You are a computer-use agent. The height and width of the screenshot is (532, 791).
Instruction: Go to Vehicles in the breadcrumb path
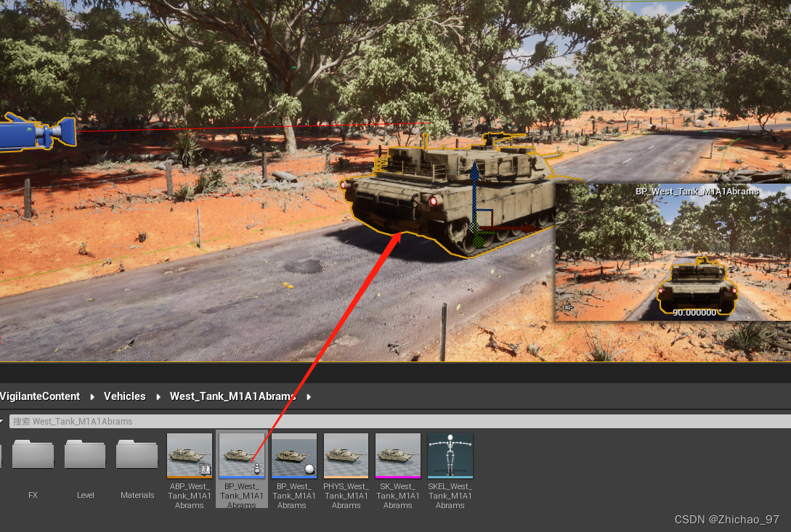pos(125,396)
